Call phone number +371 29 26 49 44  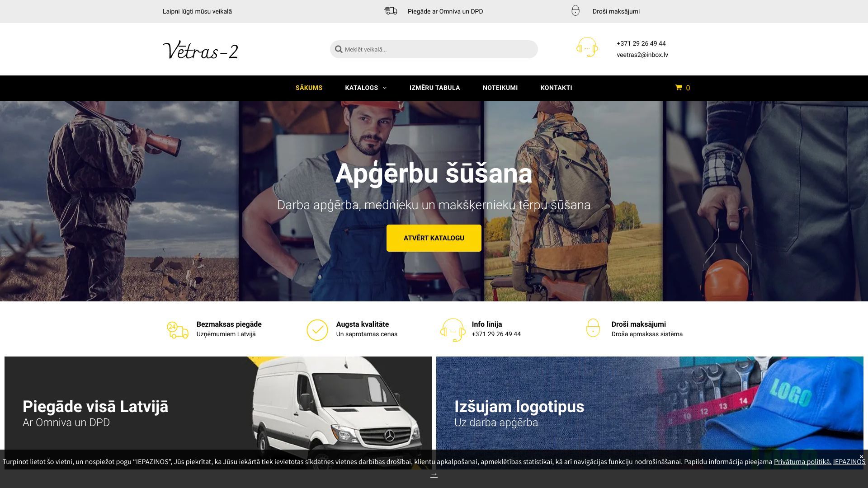click(x=641, y=43)
